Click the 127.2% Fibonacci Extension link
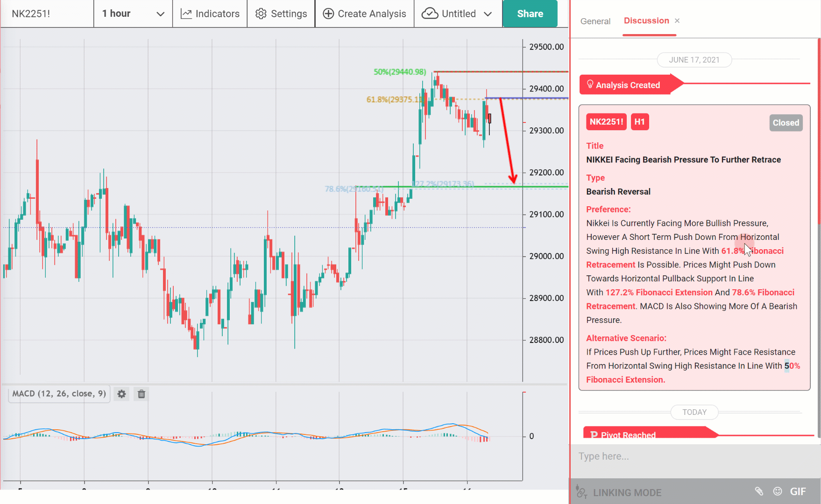The height and width of the screenshot is (504, 821). pyautogui.click(x=659, y=293)
